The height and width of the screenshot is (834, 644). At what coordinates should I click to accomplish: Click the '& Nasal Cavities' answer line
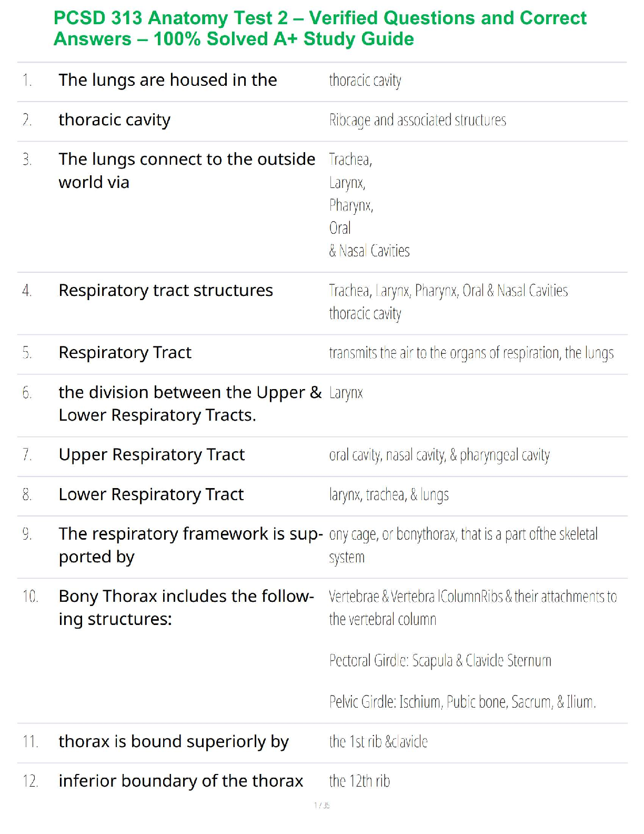369,251
